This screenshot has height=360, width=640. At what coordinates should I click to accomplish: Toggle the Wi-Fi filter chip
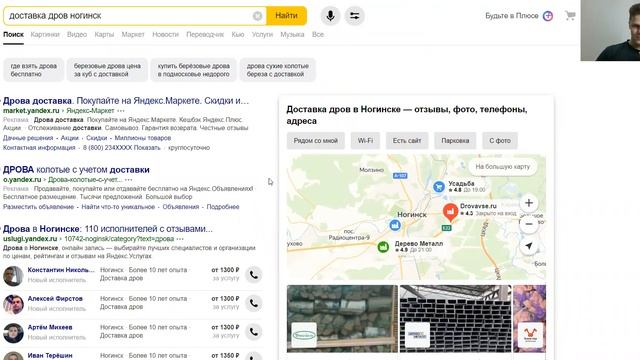[x=365, y=141]
